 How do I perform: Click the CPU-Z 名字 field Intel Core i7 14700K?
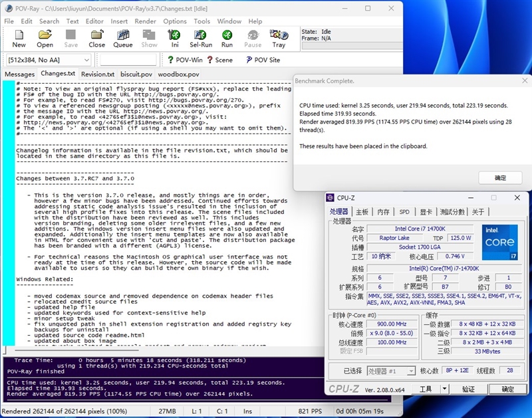[420, 229]
